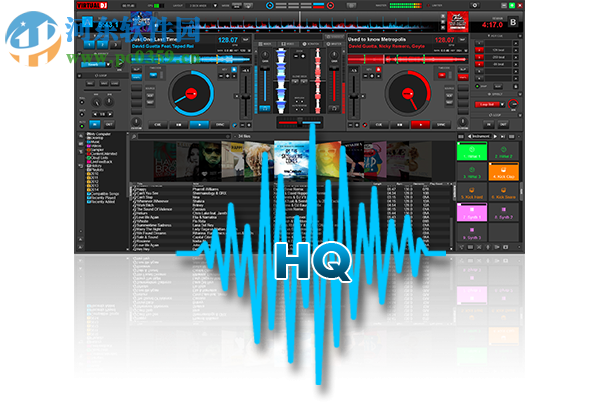Trigger sampler pad 5 Kick Hard

(472, 192)
